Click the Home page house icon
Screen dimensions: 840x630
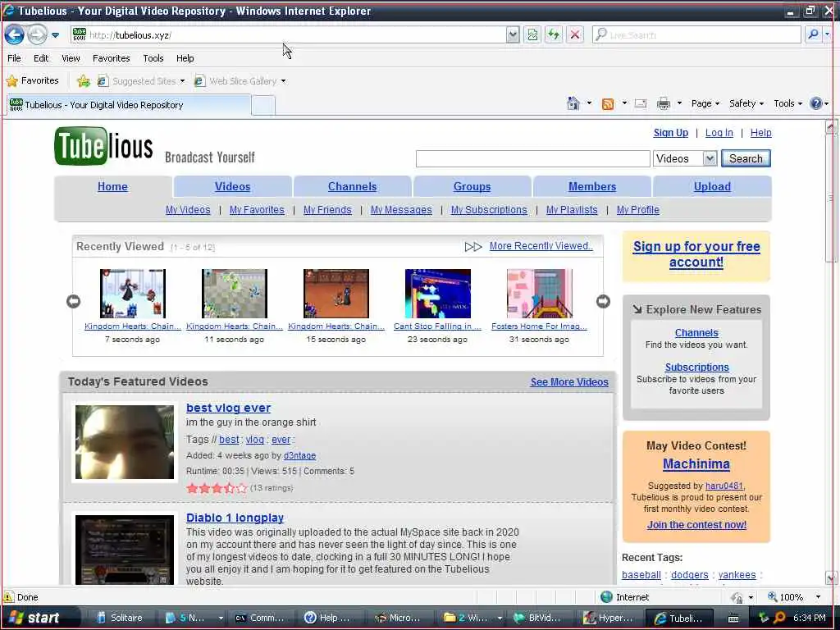click(x=573, y=103)
